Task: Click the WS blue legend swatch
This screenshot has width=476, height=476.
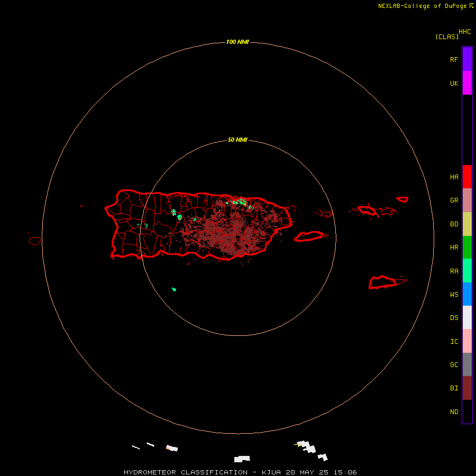Action: pyautogui.click(x=467, y=294)
